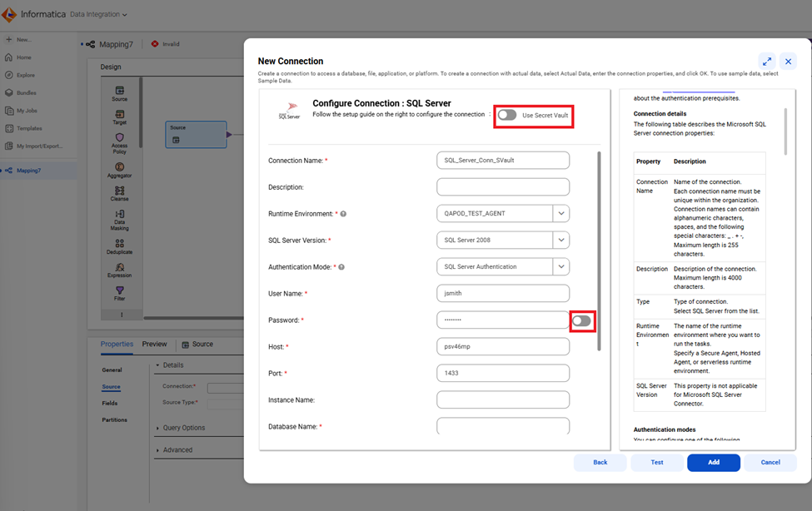The image size is (812, 511).
Task: Click the setup guide panel scrollbar
Action: pyautogui.click(x=785, y=131)
